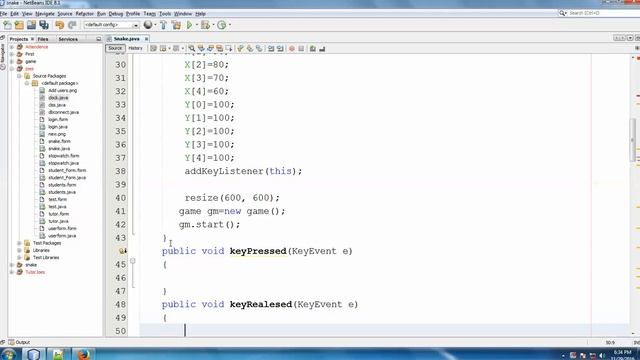Select the Source view button

pyautogui.click(x=115, y=49)
